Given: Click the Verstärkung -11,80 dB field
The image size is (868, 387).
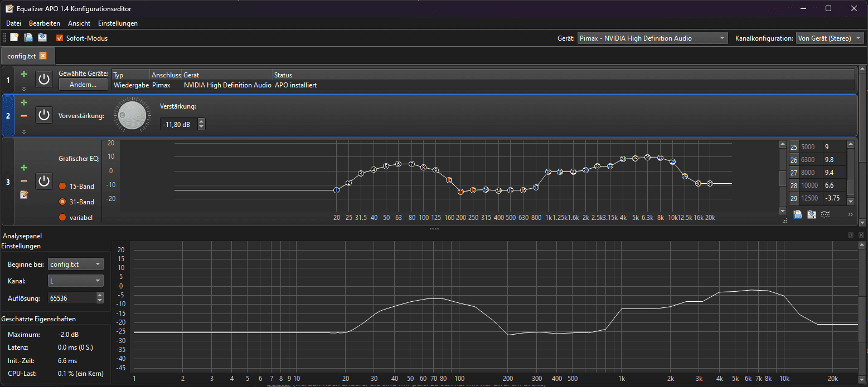Looking at the screenshot, I should (178, 125).
